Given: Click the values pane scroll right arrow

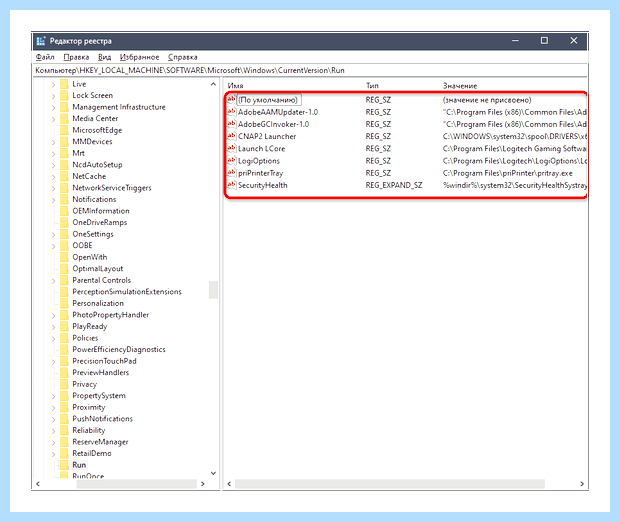Looking at the screenshot, I should tap(582, 484).
